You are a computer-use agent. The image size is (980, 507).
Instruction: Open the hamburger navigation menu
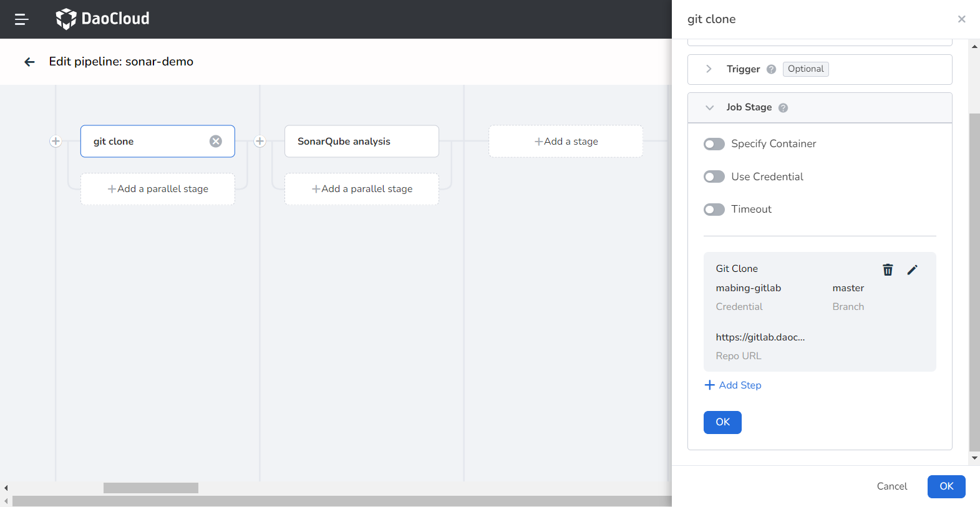(x=22, y=19)
